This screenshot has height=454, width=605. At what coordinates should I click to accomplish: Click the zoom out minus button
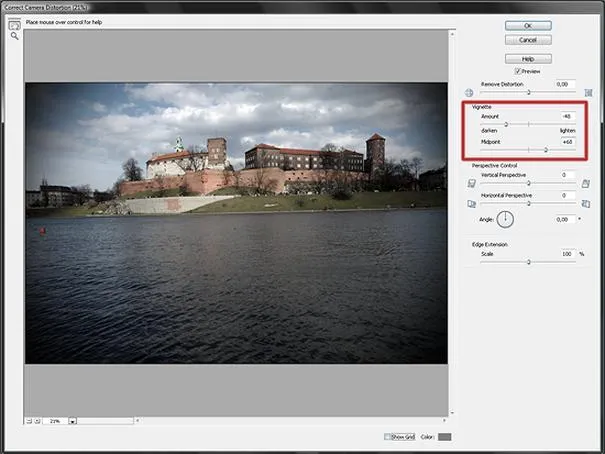pos(29,421)
